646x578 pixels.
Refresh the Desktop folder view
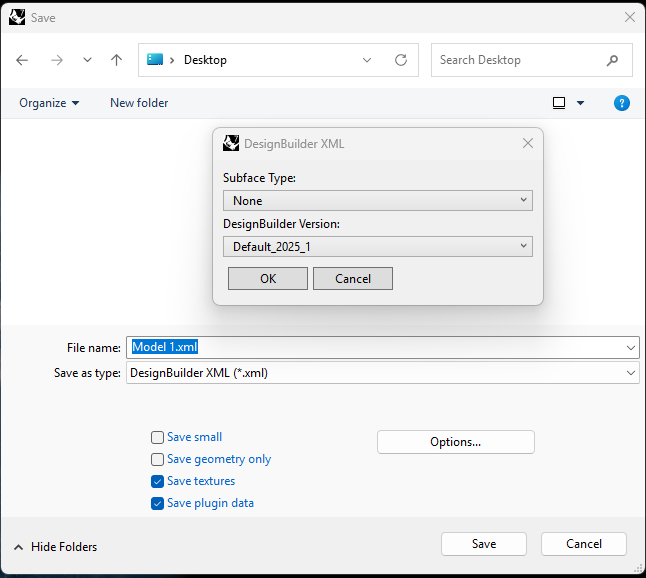pyautogui.click(x=401, y=60)
